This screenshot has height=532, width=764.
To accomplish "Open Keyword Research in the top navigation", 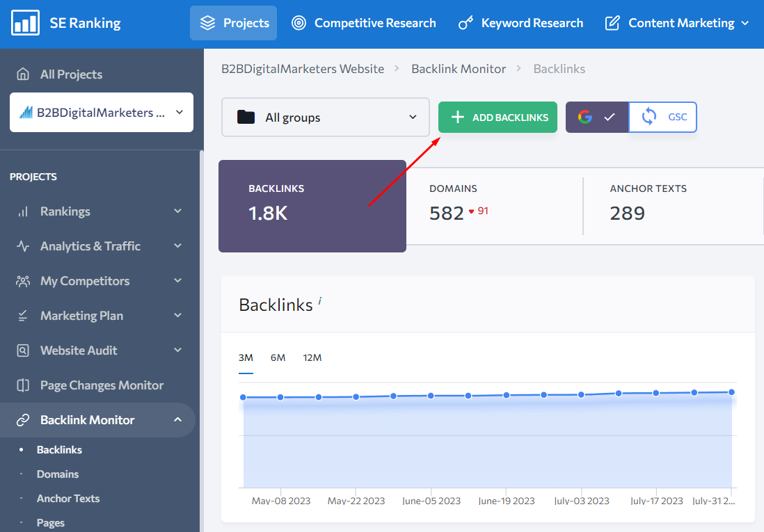I will (x=520, y=23).
